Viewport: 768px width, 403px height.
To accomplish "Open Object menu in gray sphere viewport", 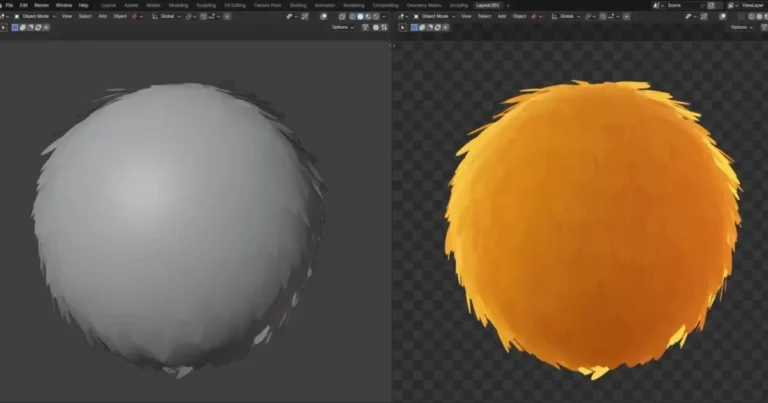I will click(x=120, y=16).
